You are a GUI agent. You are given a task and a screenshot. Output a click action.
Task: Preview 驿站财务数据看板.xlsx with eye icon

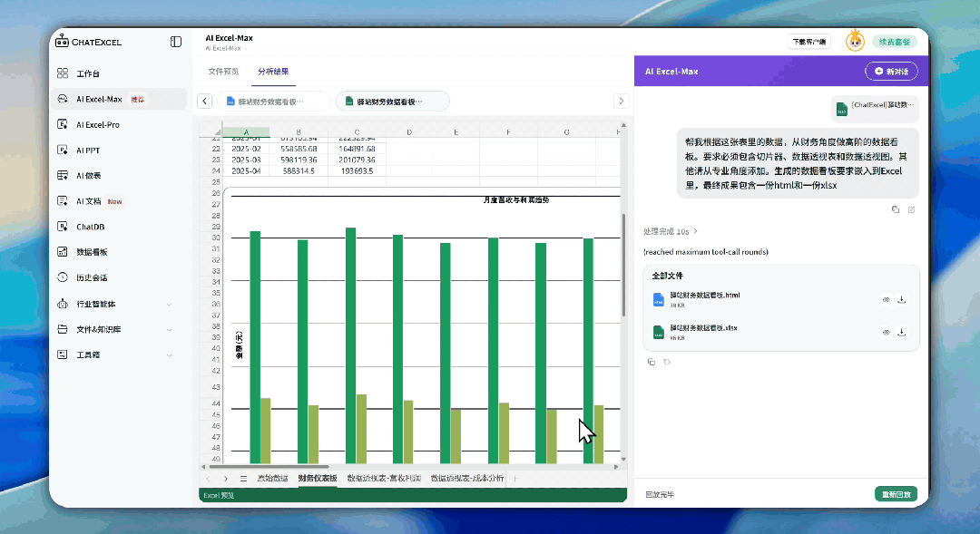tap(886, 332)
